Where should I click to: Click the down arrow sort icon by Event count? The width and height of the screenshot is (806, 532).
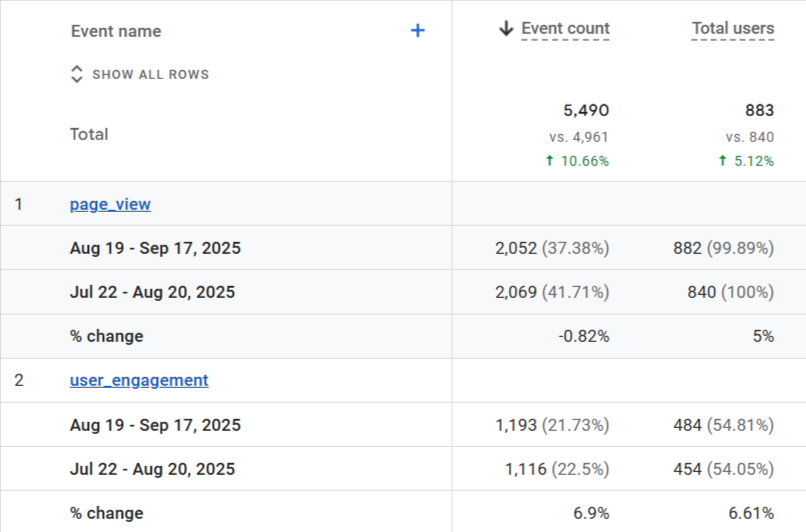(506, 29)
